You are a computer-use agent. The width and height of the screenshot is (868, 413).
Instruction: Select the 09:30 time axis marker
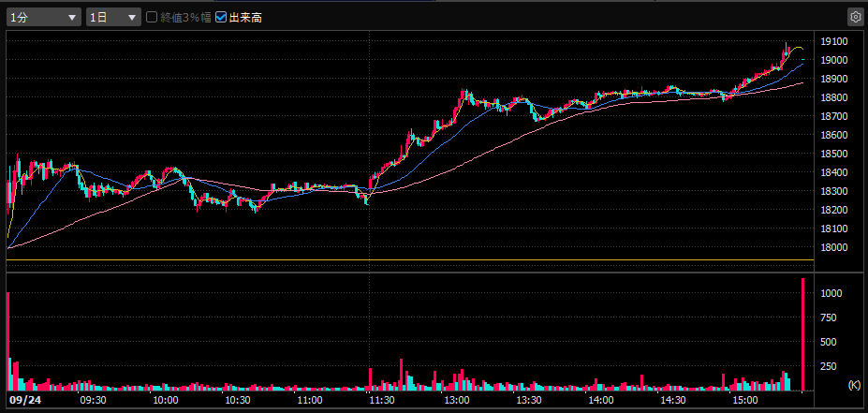93,400
